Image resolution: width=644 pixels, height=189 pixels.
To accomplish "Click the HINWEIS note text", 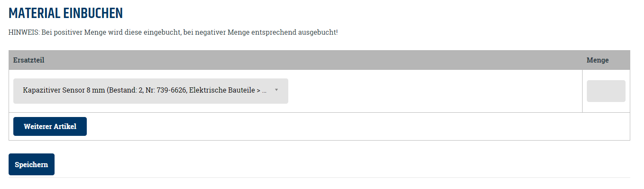I will click(173, 33).
